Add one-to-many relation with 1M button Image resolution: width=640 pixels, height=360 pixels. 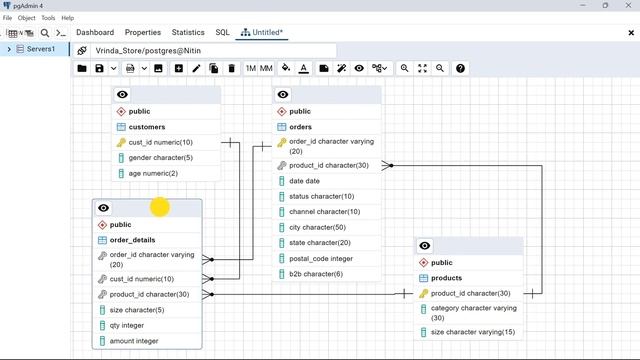[x=251, y=68]
